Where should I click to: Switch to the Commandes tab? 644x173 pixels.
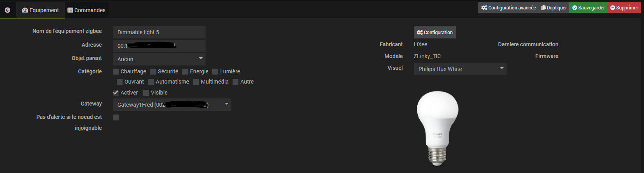point(86,10)
